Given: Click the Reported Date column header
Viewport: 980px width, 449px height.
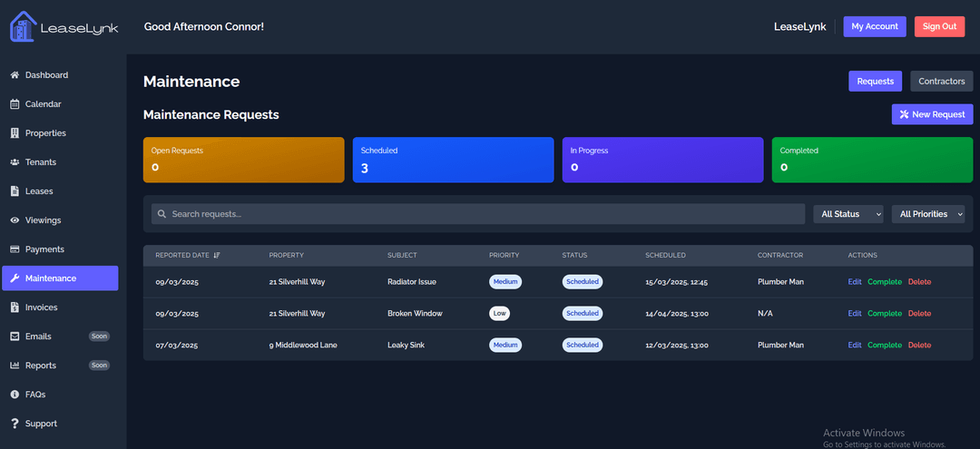Looking at the screenshot, I should (x=188, y=256).
